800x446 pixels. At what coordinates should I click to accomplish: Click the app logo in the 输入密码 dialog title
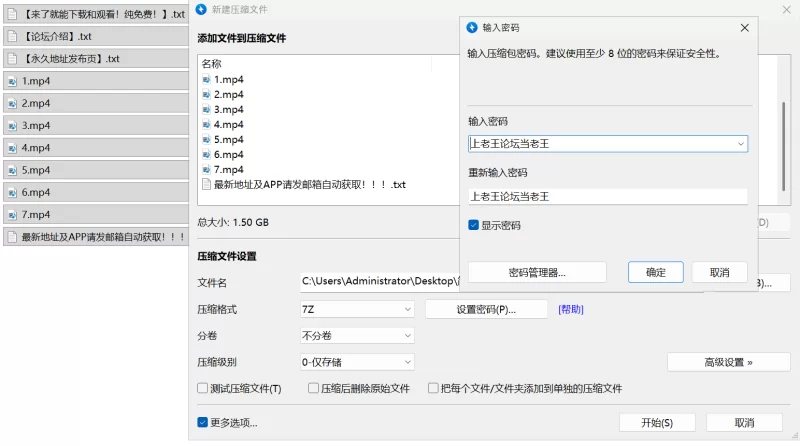[472, 28]
